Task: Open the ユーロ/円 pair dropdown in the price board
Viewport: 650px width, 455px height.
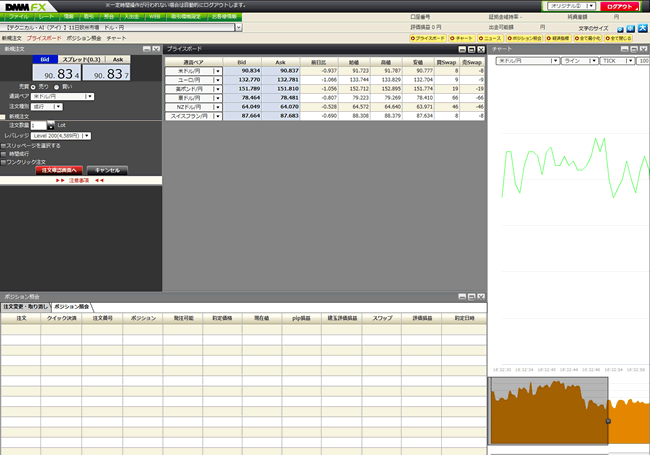Action: (x=194, y=80)
